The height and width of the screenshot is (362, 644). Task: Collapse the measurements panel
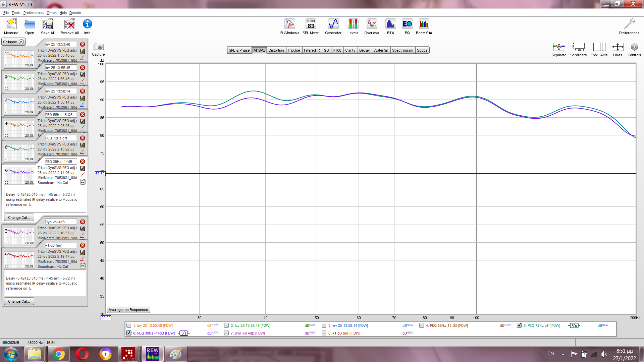coord(13,42)
